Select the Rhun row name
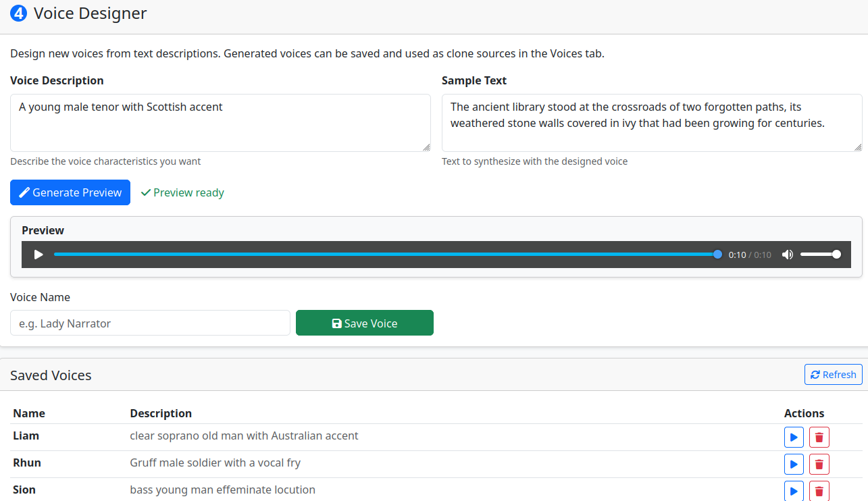 coord(27,463)
